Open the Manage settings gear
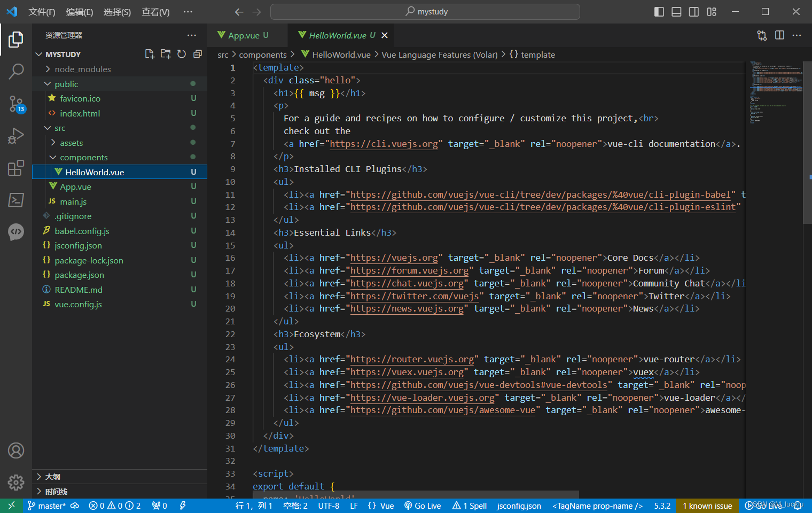 point(16,482)
